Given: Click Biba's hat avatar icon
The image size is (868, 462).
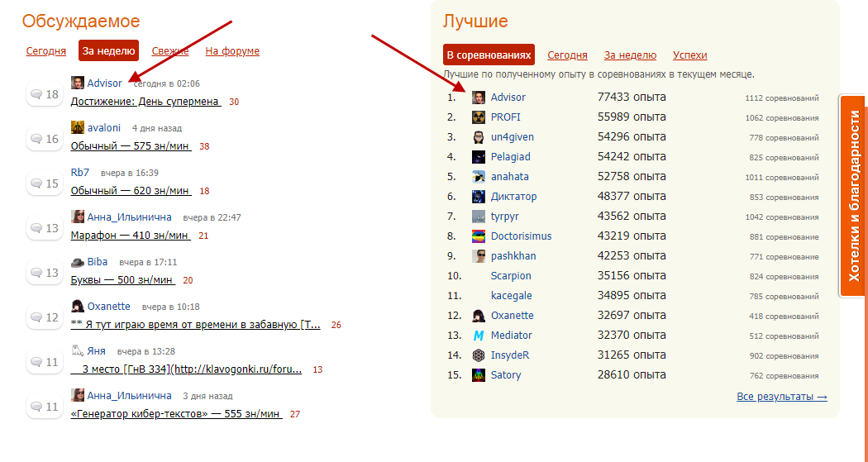Looking at the screenshot, I should (x=78, y=262).
